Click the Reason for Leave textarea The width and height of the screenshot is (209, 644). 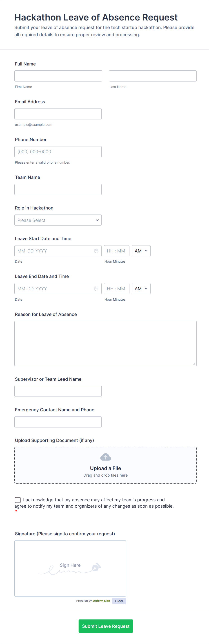pyautogui.click(x=105, y=343)
